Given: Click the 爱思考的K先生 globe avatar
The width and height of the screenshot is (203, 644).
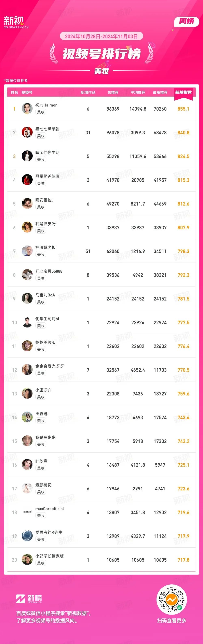Looking at the screenshot, I should pyautogui.click(x=27, y=536).
